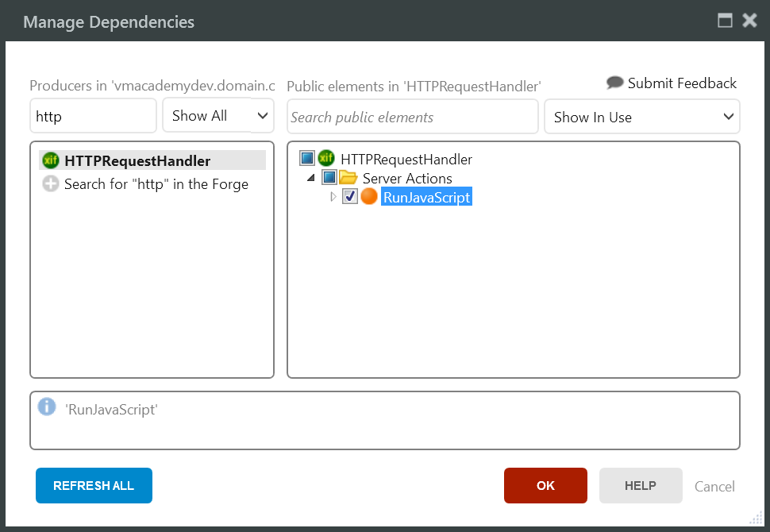770x532 pixels.
Task: Open the Show In Use dropdown
Action: [x=641, y=117]
